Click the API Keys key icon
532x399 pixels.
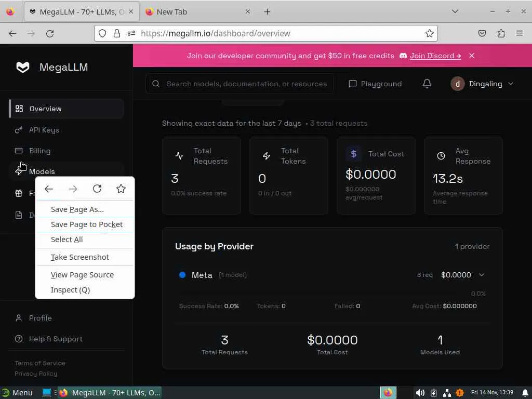coord(19,130)
